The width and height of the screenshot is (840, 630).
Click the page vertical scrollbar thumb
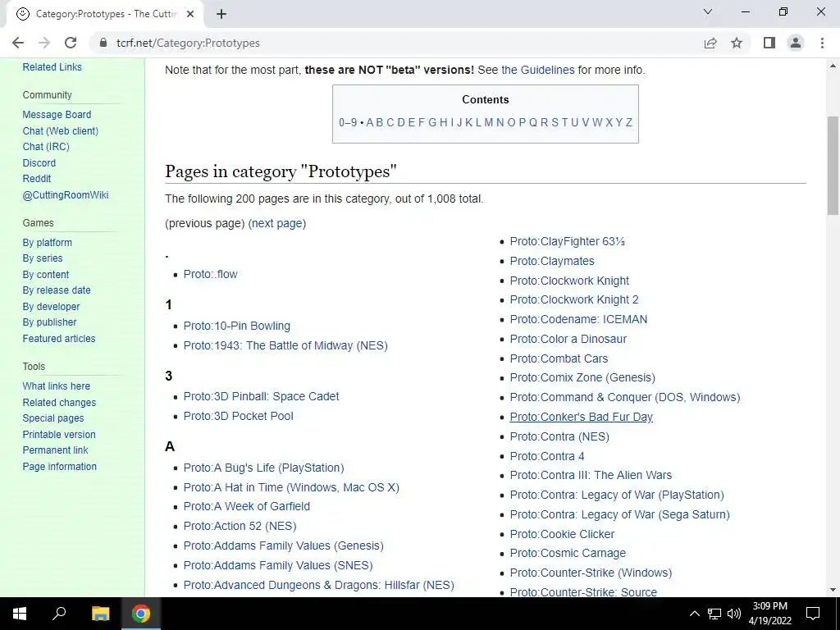pyautogui.click(x=833, y=165)
